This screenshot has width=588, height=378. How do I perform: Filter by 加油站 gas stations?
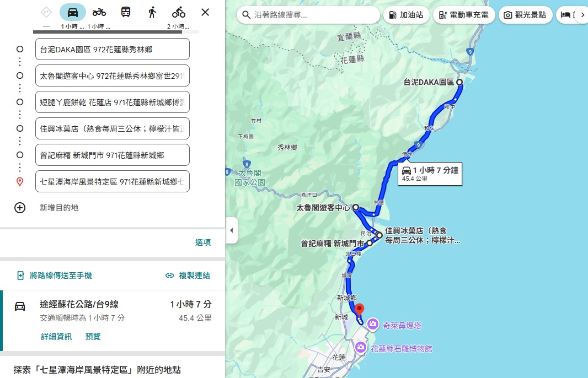pyautogui.click(x=406, y=15)
